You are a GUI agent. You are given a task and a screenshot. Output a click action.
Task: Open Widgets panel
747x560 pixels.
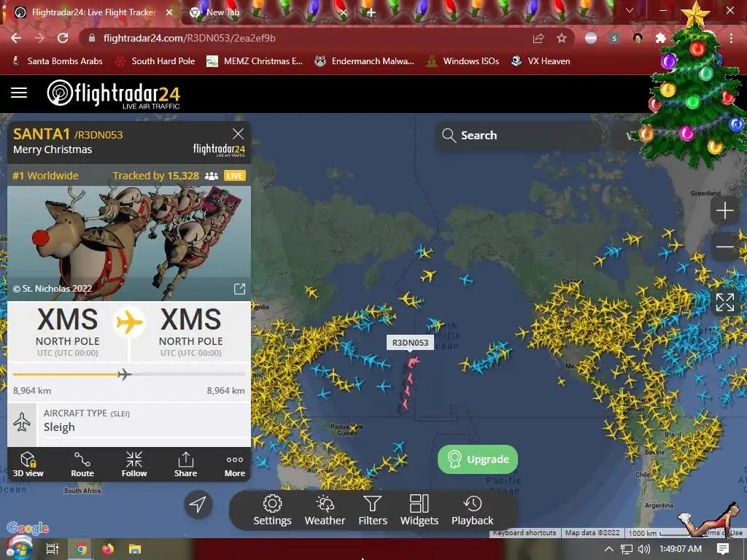(x=419, y=510)
